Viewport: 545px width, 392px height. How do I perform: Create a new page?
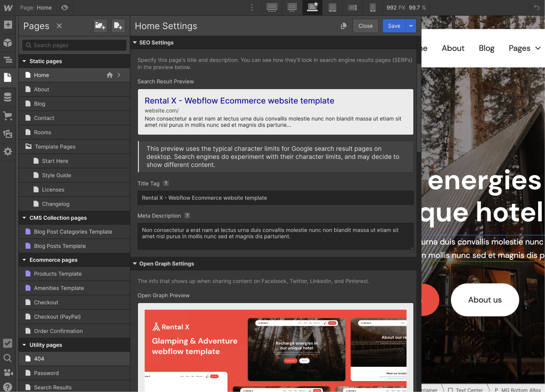click(118, 26)
